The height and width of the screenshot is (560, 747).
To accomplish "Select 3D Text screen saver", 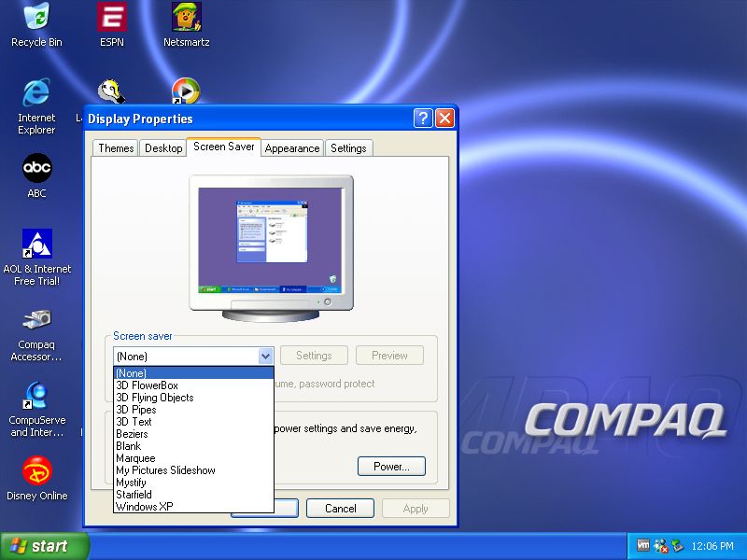I will click(193, 422).
